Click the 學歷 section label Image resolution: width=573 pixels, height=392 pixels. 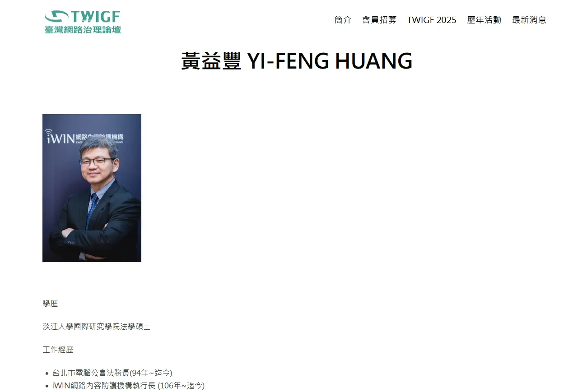coord(50,304)
